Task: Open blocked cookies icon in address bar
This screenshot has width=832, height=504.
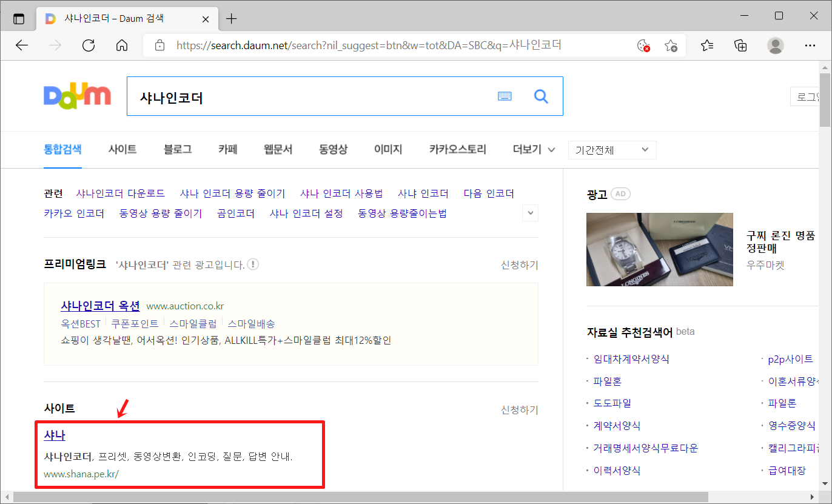Action: click(643, 45)
